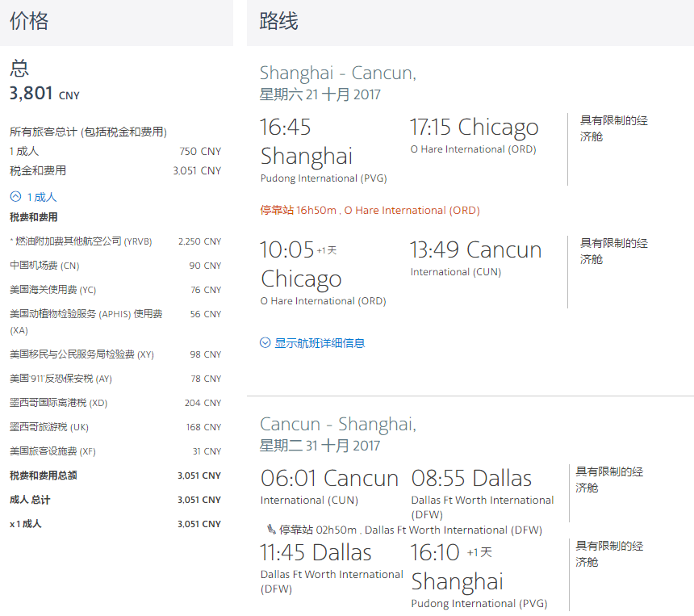Select the Shanghai - Cancun route heading

(x=337, y=73)
